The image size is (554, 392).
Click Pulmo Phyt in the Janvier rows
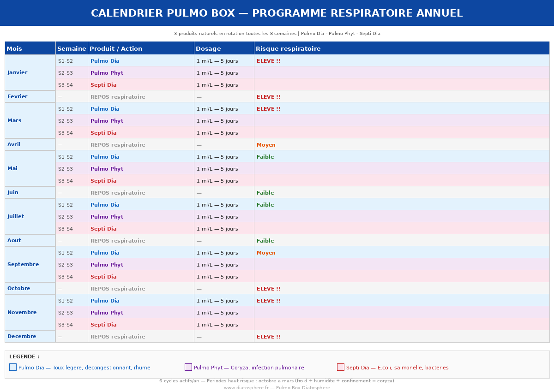coord(107,73)
